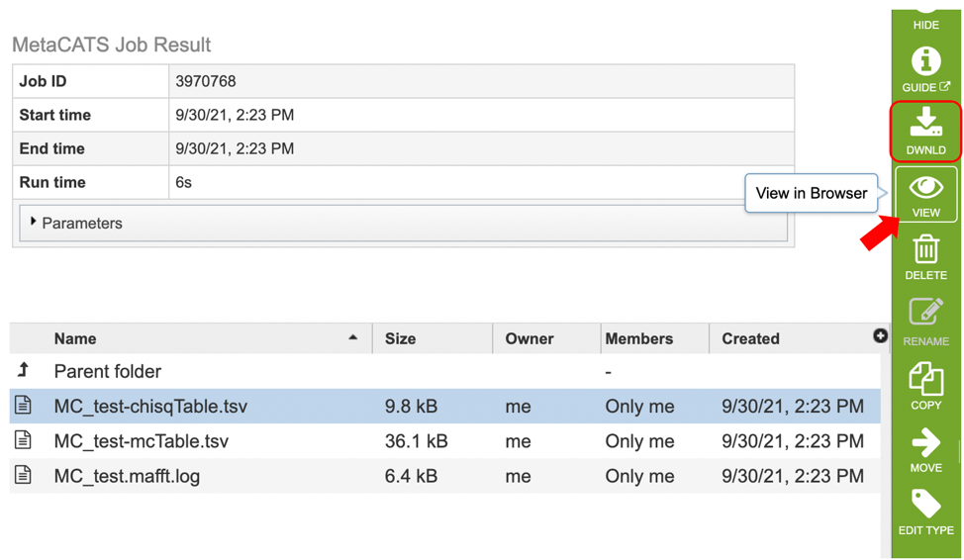Expand the Parameters section

point(77,224)
